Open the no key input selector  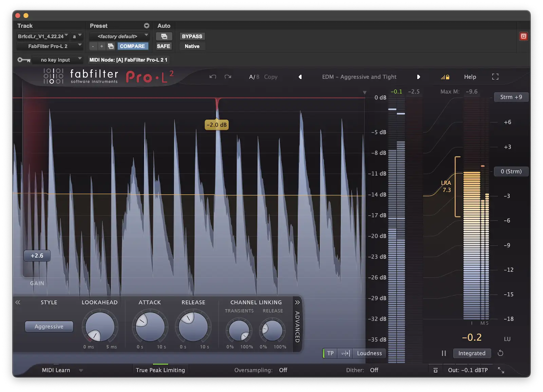(56, 60)
